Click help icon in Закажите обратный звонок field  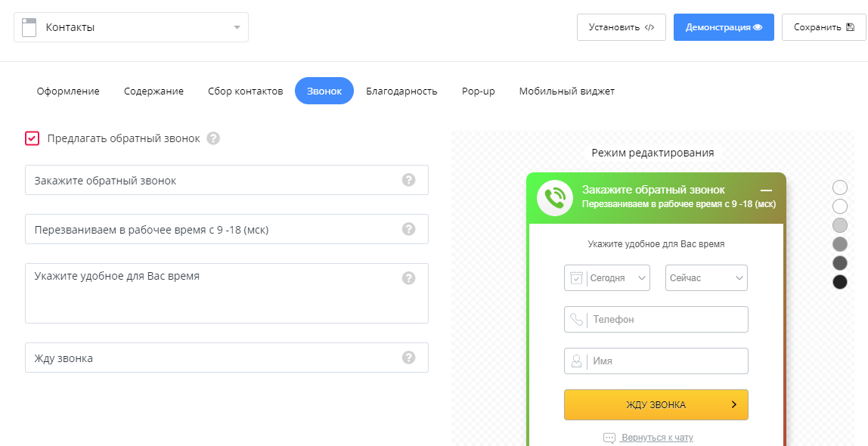(408, 180)
